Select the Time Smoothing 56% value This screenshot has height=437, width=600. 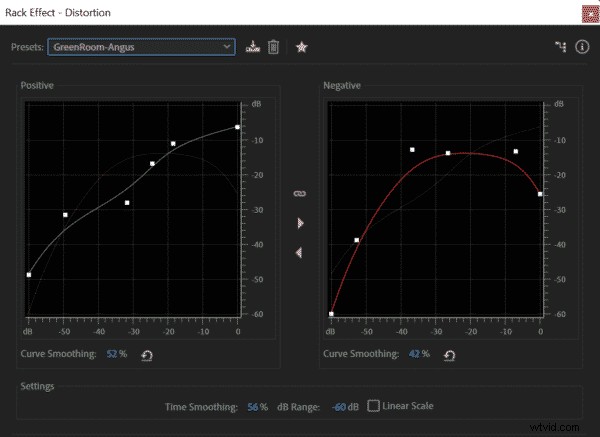coord(256,406)
